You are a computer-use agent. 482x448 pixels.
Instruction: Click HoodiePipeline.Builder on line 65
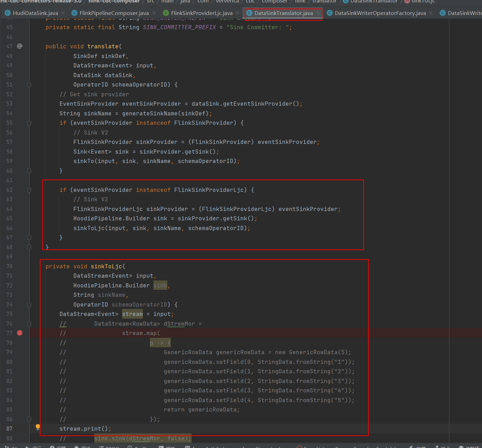[112, 218]
